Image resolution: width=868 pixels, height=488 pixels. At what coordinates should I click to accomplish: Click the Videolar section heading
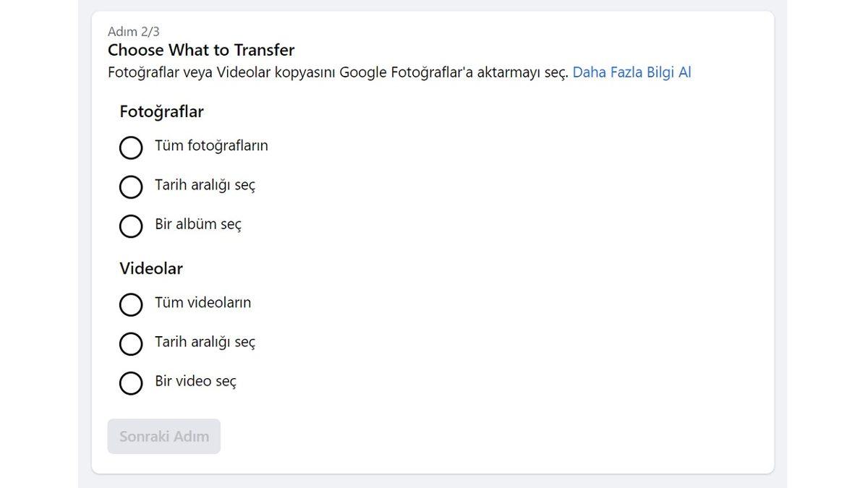tap(151, 268)
